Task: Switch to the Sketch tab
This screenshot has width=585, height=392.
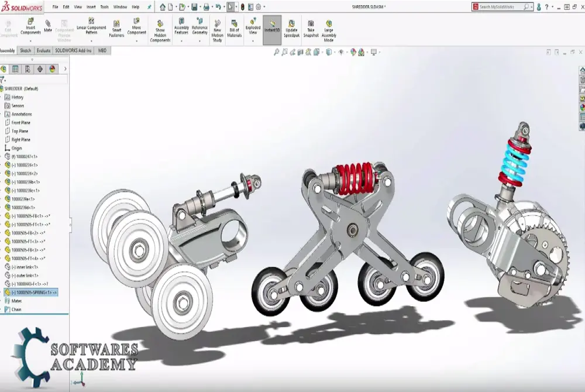Action: (x=26, y=50)
